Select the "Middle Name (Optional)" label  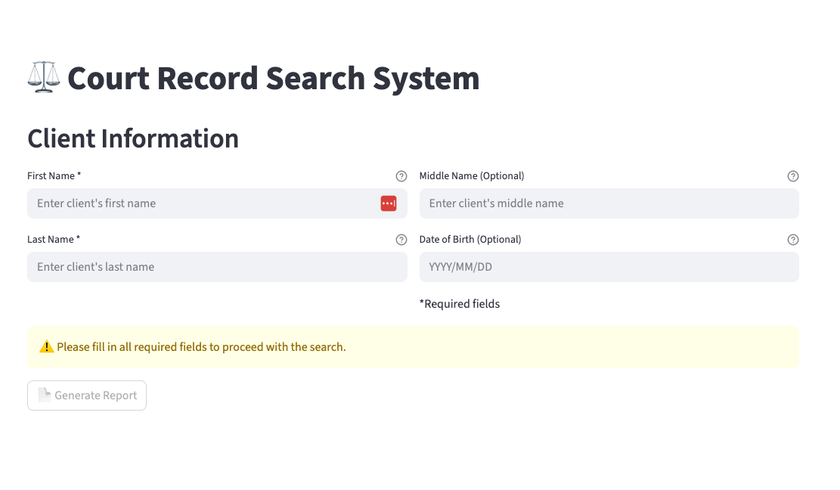472,176
